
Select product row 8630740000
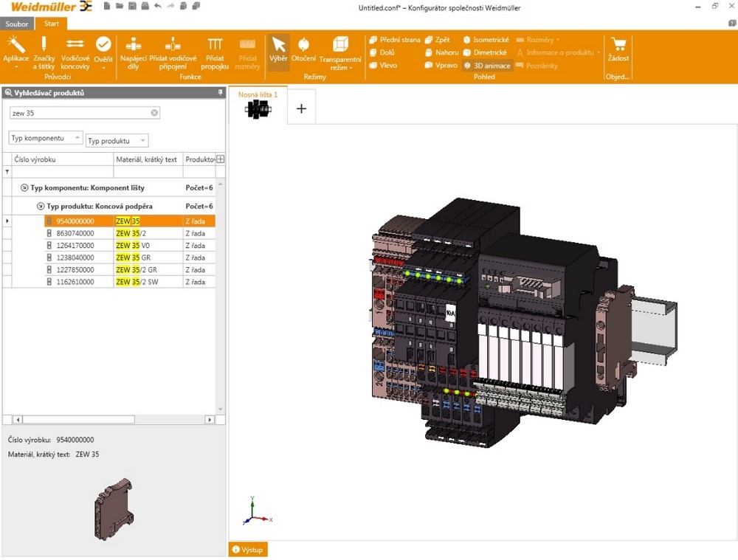click(130, 233)
